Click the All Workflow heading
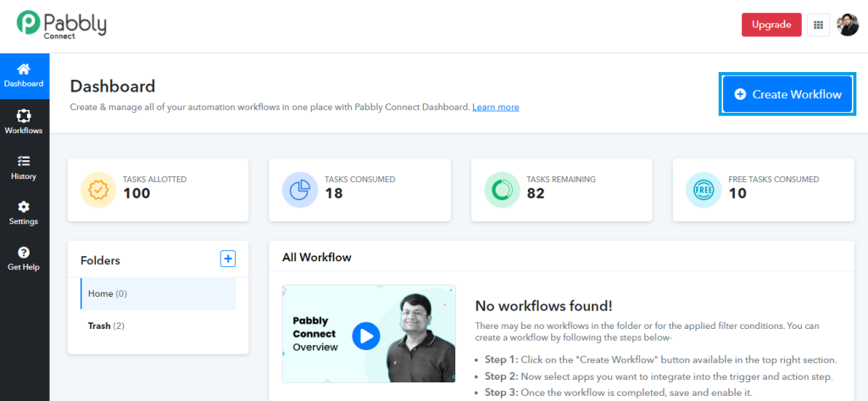The height and width of the screenshot is (401, 868). [317, 257]
